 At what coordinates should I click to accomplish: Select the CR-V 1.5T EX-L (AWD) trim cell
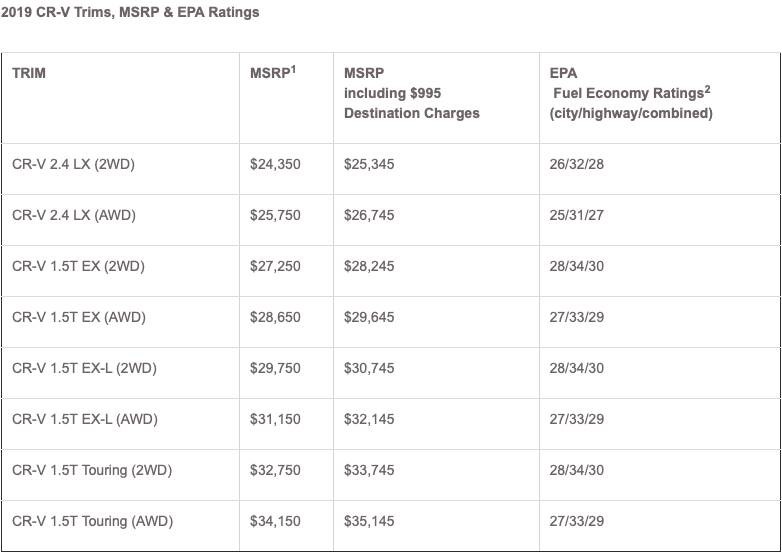(85, 419)
